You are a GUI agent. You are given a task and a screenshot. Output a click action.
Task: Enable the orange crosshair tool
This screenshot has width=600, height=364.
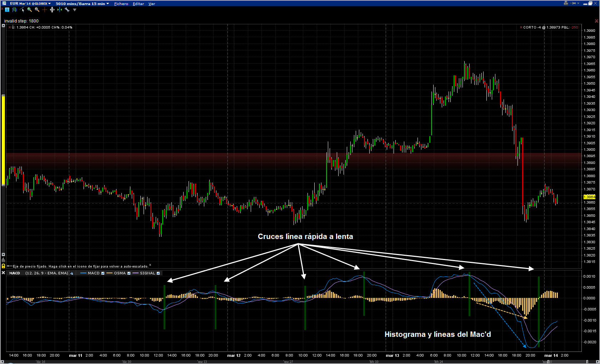tap(45, 10)
